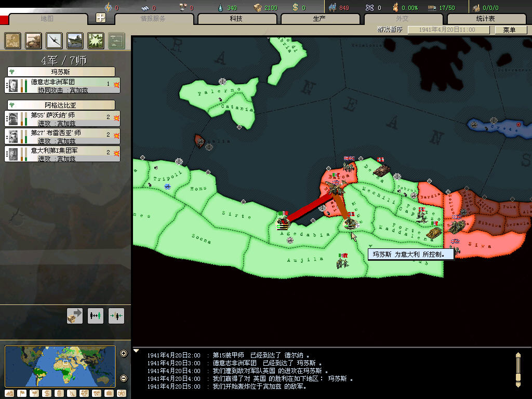Click the four-arrow move icon beside 地图 tab
532x399 pixels.
click(x=101, y=18)
